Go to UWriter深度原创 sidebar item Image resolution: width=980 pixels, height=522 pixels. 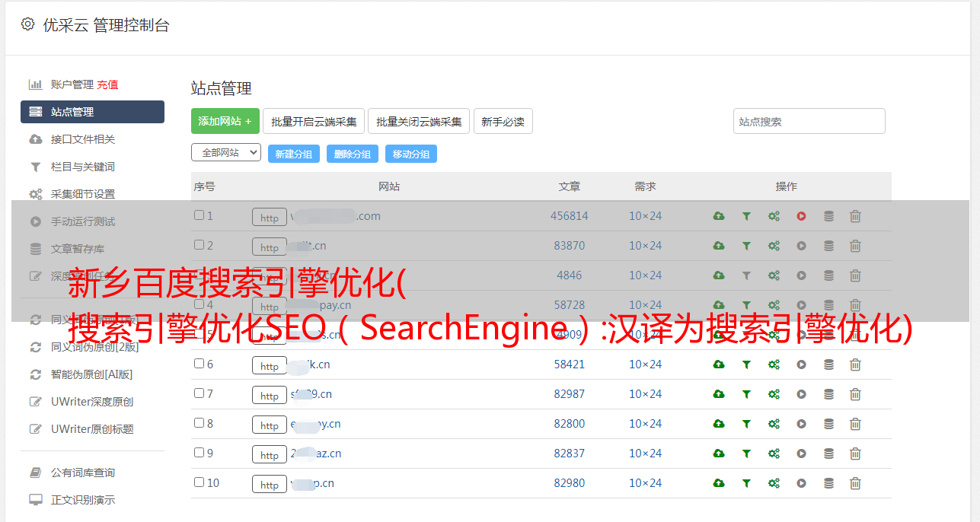(91, 402)
